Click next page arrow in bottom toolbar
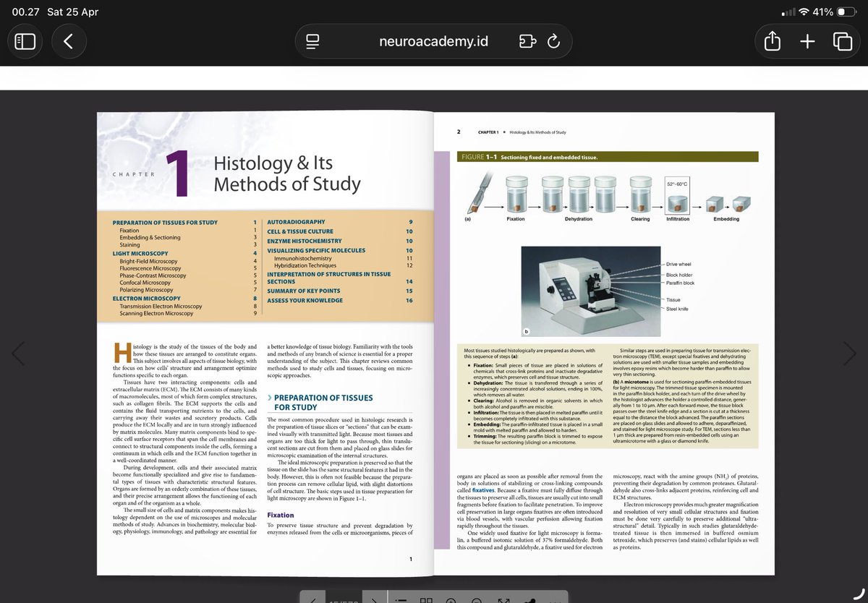The image size is (868, 603). [x=373, y=599]
